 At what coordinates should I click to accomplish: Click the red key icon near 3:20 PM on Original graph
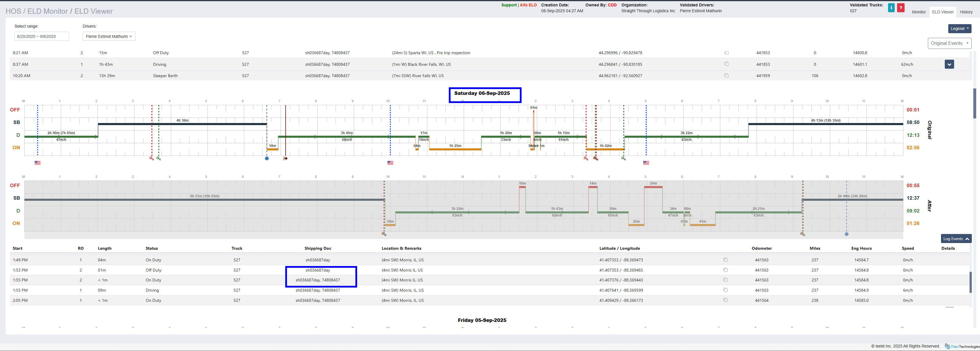[x=586, y=158]
